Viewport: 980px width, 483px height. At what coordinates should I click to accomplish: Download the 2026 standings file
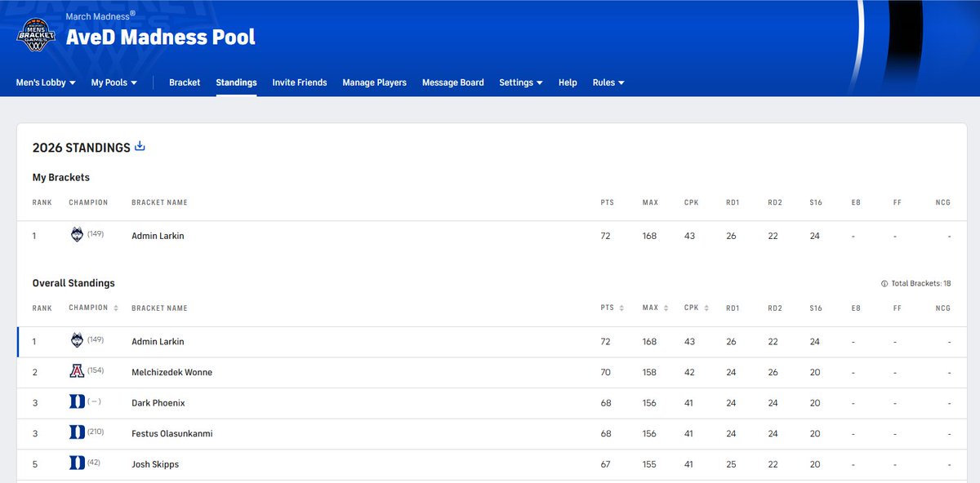(x=140, y=147)
